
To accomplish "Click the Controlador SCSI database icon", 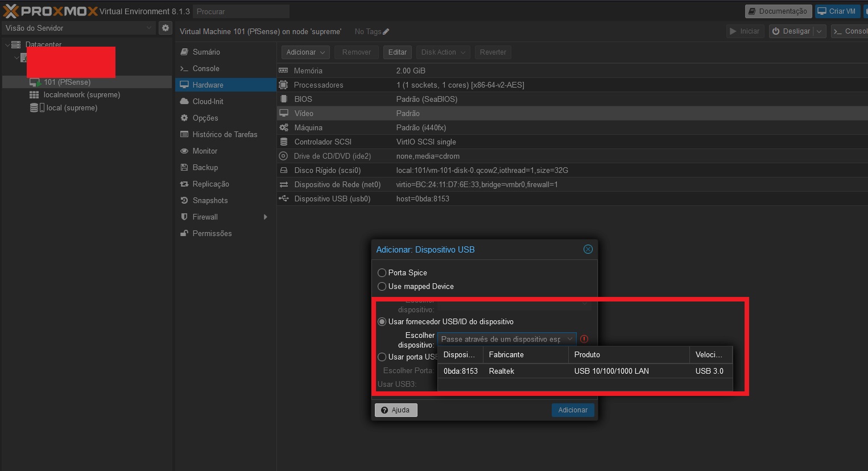I will coord(283,142).
